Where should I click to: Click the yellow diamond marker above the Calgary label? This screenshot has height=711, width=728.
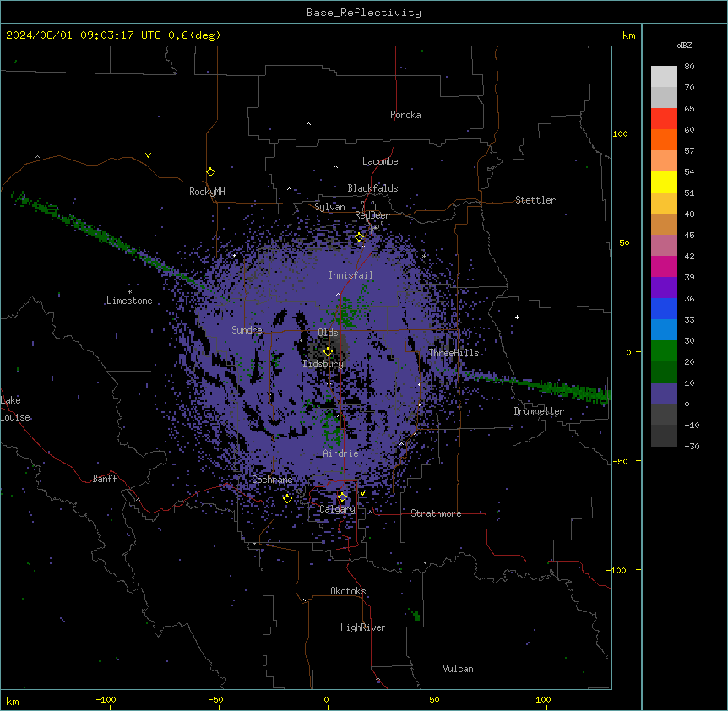click(342, 497)
